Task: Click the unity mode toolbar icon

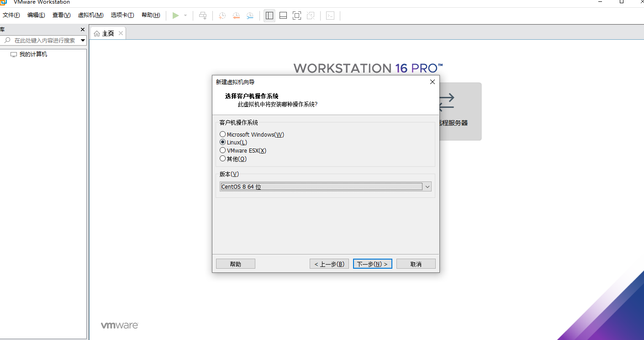Action: [311, 16]
